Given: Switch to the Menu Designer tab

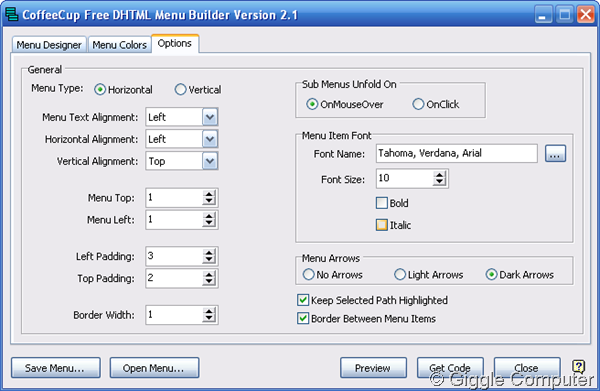Looking at the screenshot, I should click(49, 45).
